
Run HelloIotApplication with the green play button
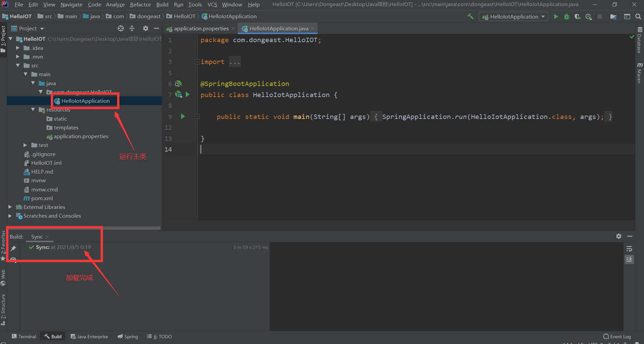click(x=556, y=17)
